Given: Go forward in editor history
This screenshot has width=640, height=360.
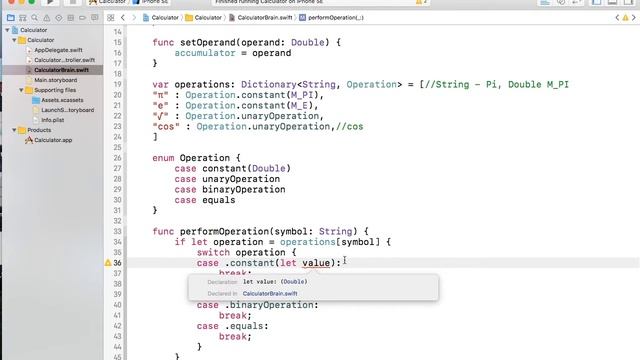Looking at the screenshot, I should coord(134,18).
